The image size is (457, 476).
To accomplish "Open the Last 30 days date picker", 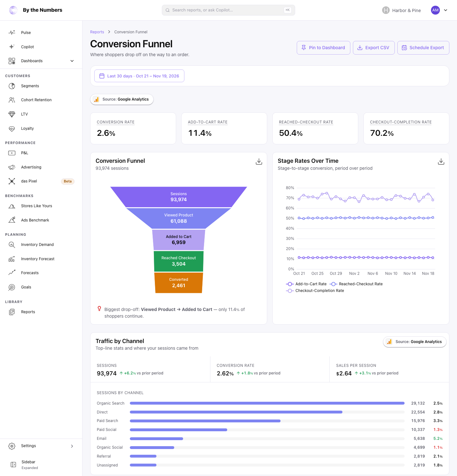I will (x=139, y=76).
